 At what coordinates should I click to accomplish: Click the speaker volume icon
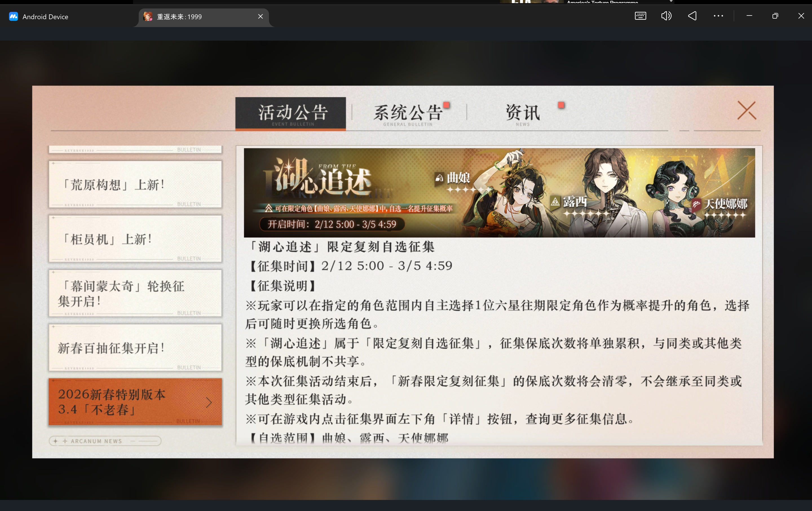666,16
